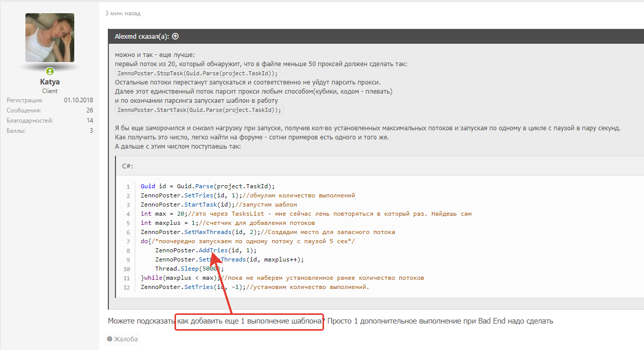Click code line 1 with Guid.Parse
This screenshot has height=350, width=644.
(208, 186)
